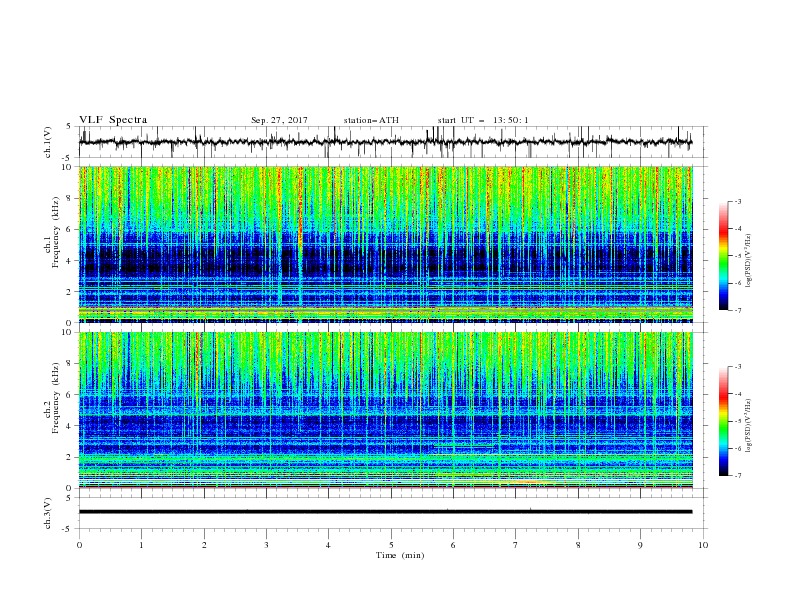The width and height of the screenshot is (792, 612).
Task: Click the ch.1 voltage waveform trace
Action: point(385,142)
